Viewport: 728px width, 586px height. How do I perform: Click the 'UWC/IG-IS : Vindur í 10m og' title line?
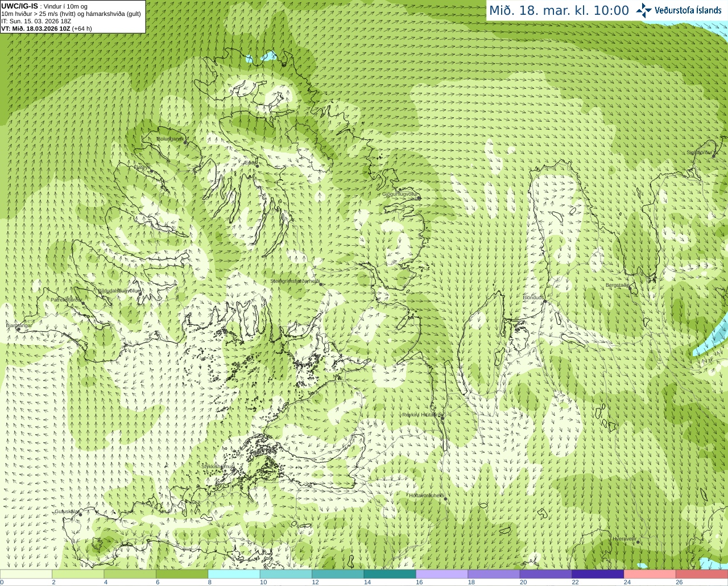click(44, 6)
